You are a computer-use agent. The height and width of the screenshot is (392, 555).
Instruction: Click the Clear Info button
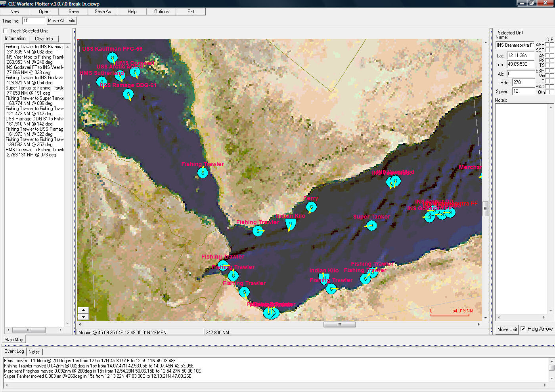[44, 39]
